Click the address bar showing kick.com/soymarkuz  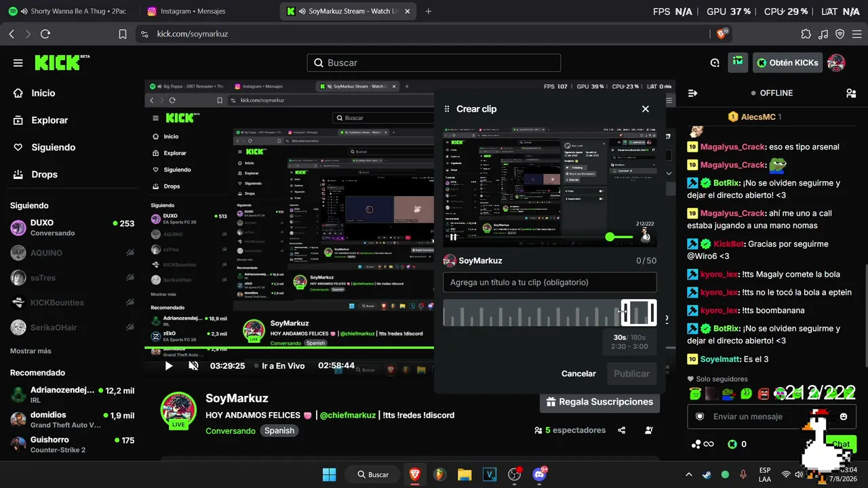tap(423, 34)
